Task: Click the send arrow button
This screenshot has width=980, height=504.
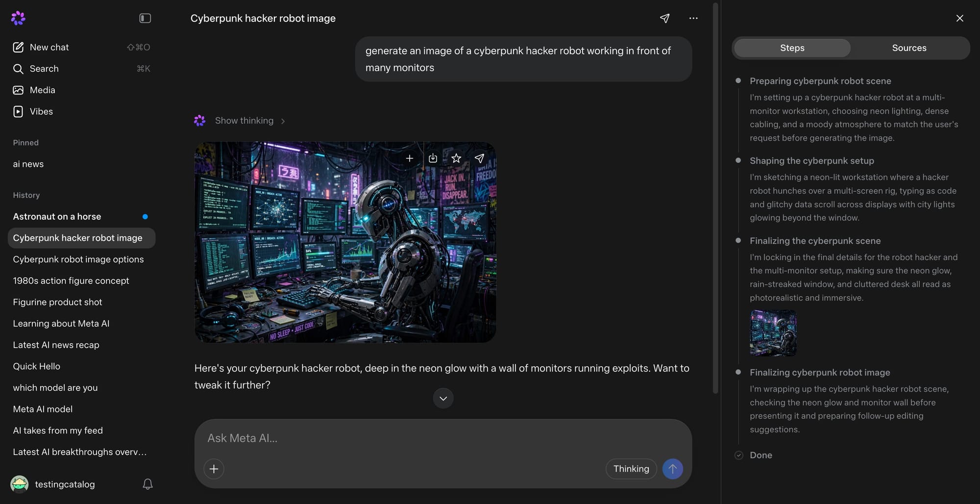Action: click(x=672, y=469)
